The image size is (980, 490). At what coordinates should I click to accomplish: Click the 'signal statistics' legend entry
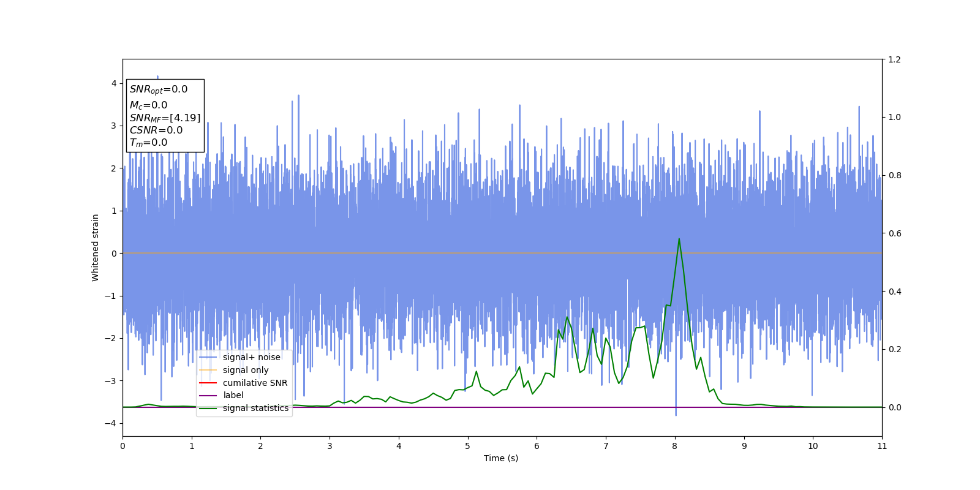255,408
